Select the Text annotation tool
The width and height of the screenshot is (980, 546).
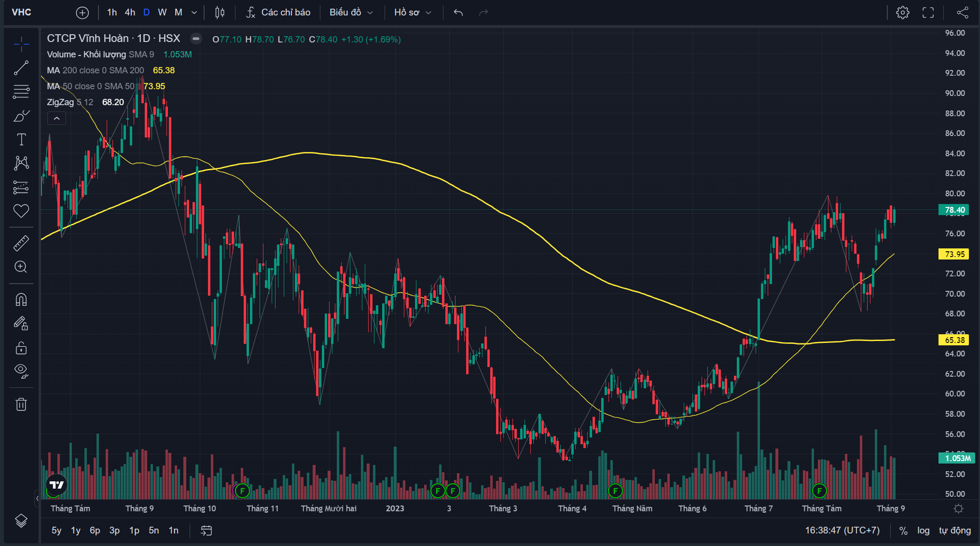(x=21, y=139)
